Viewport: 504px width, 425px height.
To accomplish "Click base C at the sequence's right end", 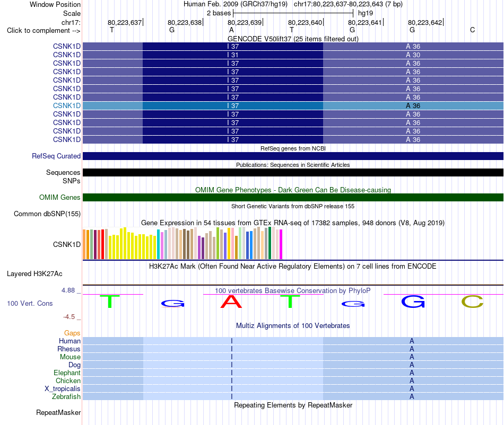I will [x=472, y=30].
